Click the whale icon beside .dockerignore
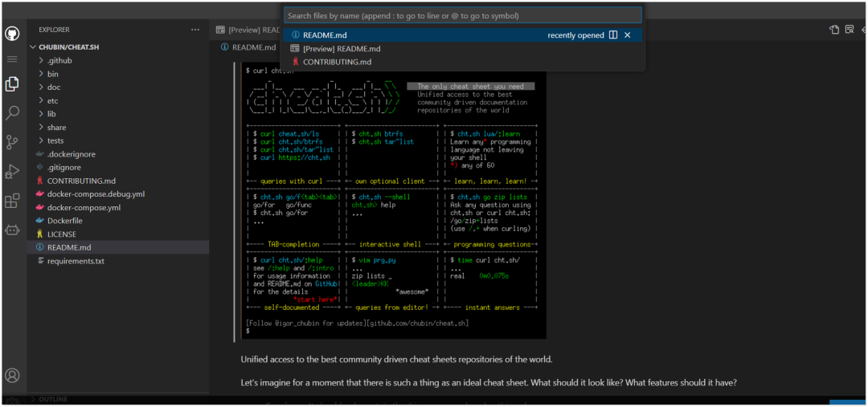The width and height of the screenshot is (868, 407). click(39, 154)
